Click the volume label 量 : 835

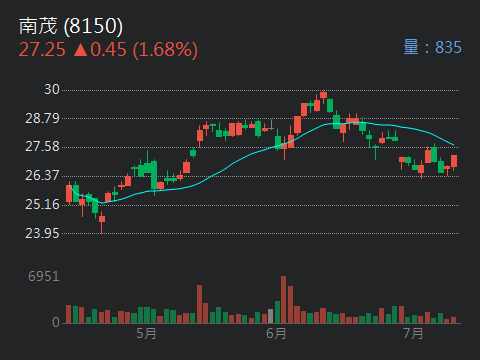coord(432,47)
